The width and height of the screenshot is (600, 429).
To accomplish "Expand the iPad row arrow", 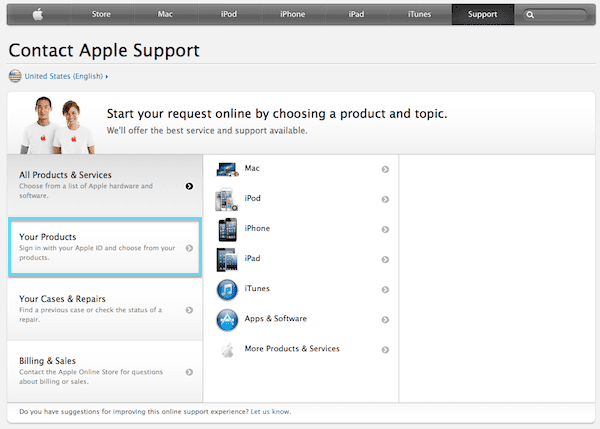I will (385, 259).
